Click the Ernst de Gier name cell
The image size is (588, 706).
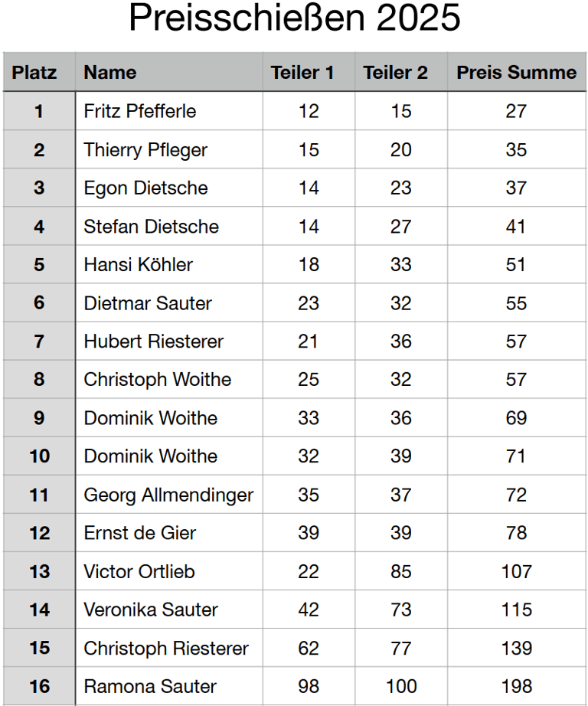140,533
